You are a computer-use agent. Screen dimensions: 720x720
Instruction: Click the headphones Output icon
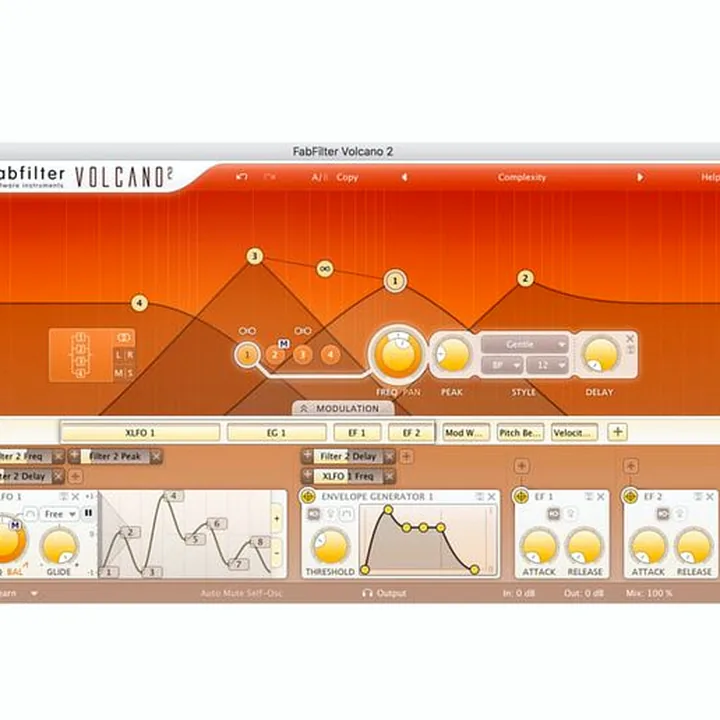click(x=367, y=593)
